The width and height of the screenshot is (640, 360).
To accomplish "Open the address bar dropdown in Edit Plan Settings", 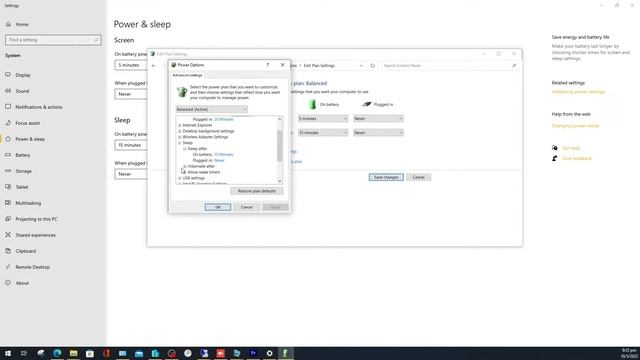I will 361,66.
